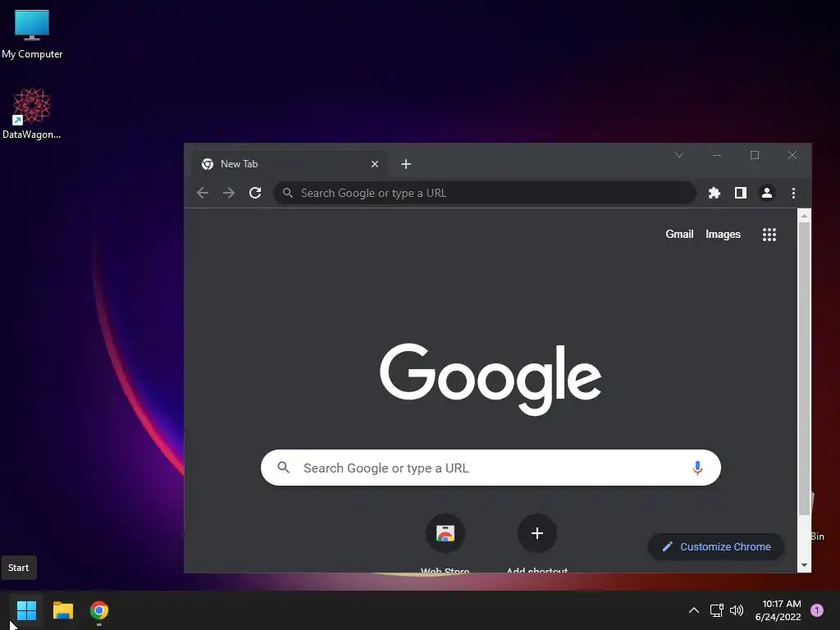Click the search magnifier in the page search box
The height and width of the screenshot is (630, 840).
[x=283, y=468]
